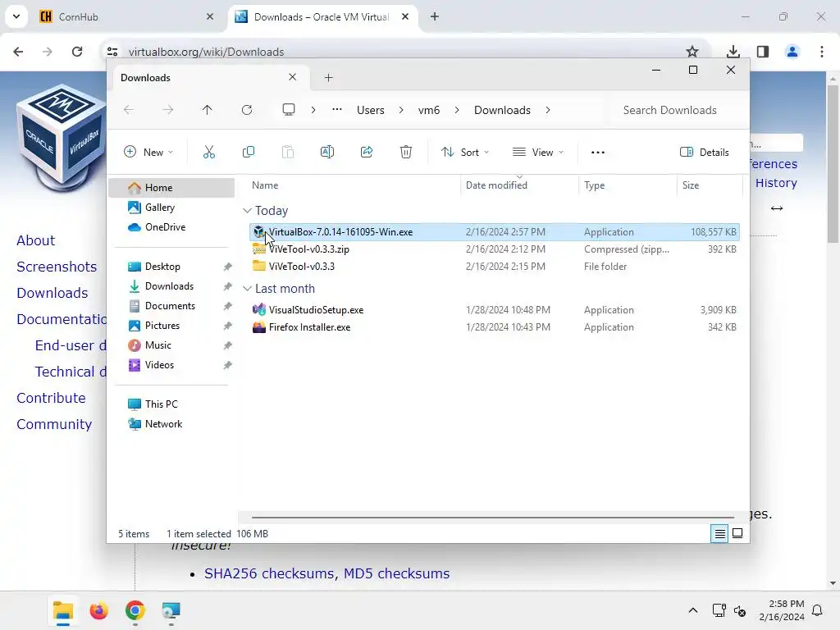Click pin icon next to Pictures
This screenshot has width=840, height=630.
[x=228, y=326]
